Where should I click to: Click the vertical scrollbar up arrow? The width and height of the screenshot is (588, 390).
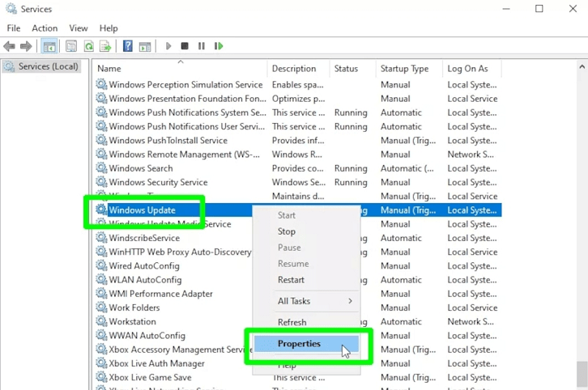(x=582, y=66)
